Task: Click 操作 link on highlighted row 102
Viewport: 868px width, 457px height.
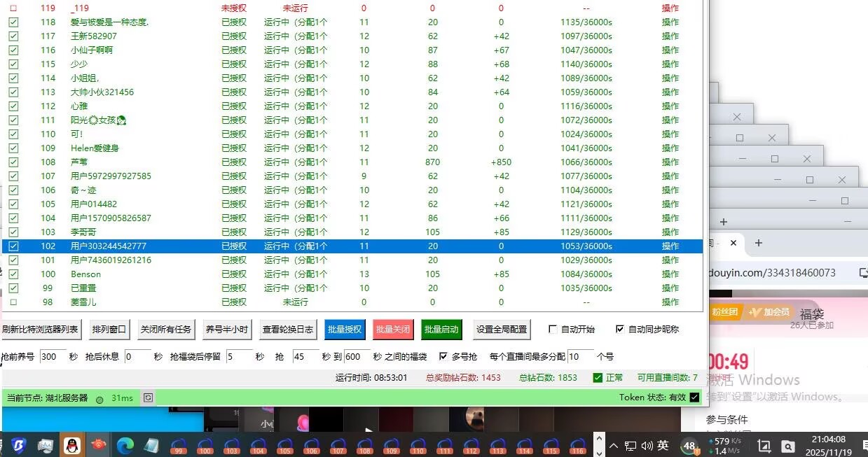Action: [670, 246]
